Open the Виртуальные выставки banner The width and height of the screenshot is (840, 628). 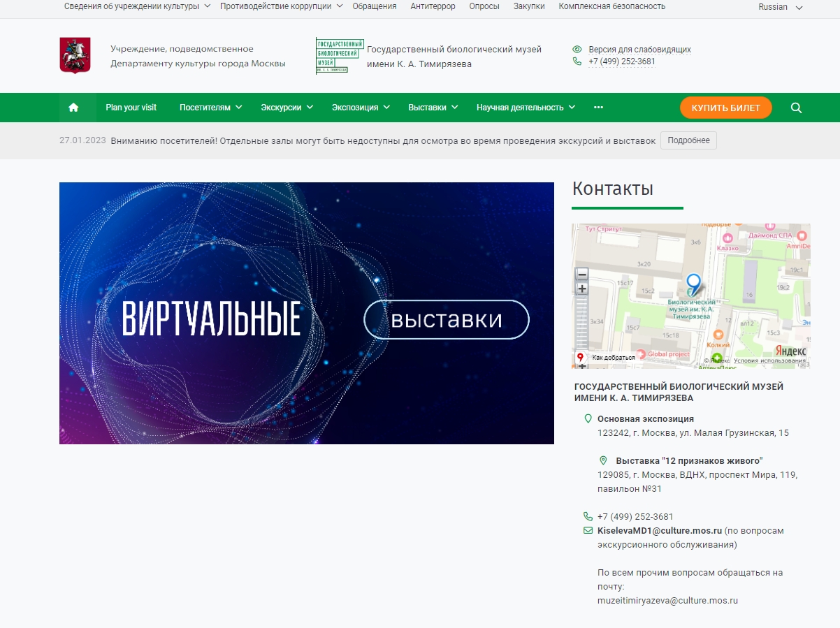306,314
